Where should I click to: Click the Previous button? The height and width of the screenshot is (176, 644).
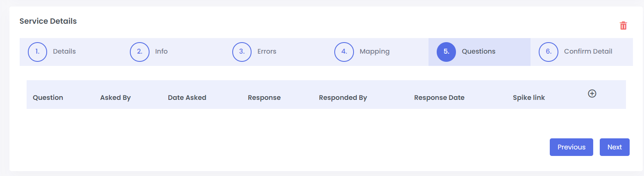[x=571, y=147]
